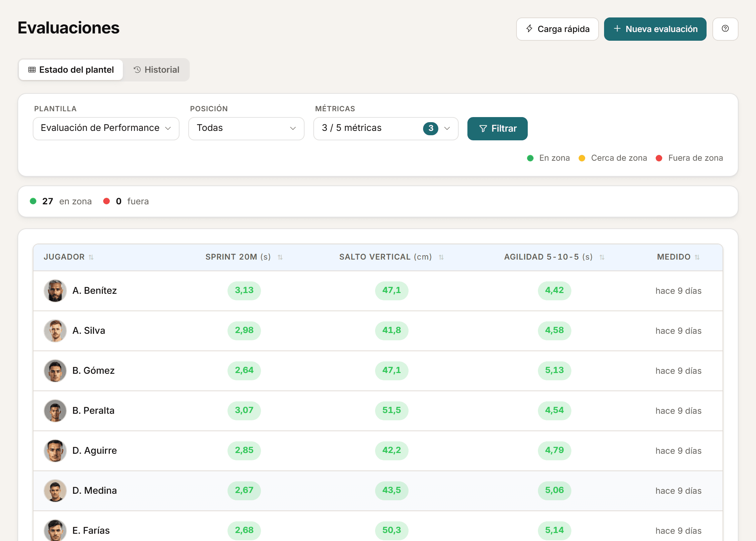
Task: Click the Filtrar button
Action: pyautogui.click(x=498, y=128)
